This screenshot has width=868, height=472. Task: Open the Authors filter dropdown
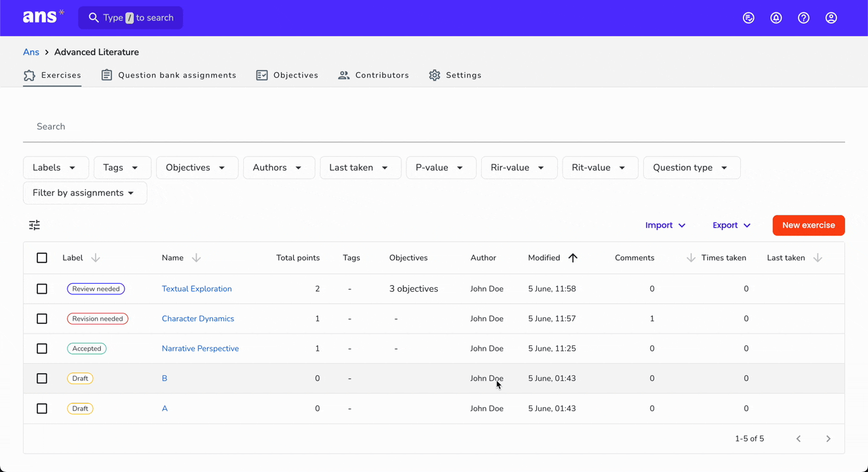(279, 168)
